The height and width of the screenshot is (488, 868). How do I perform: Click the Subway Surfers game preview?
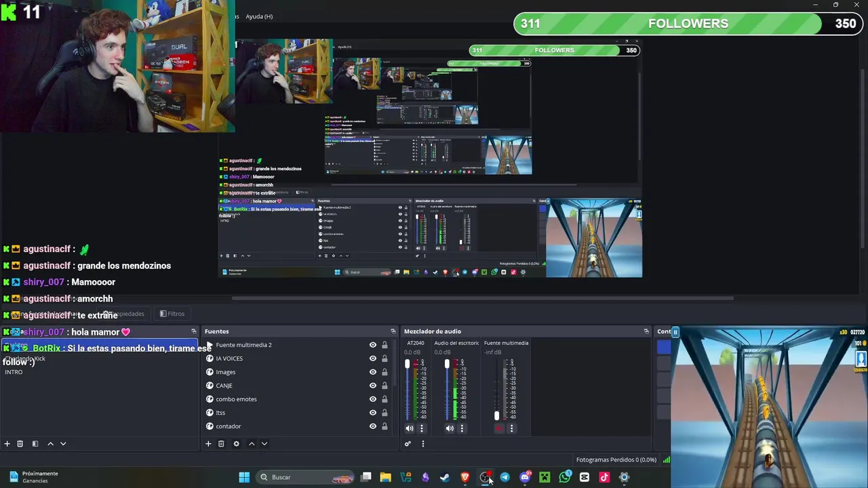770,407
